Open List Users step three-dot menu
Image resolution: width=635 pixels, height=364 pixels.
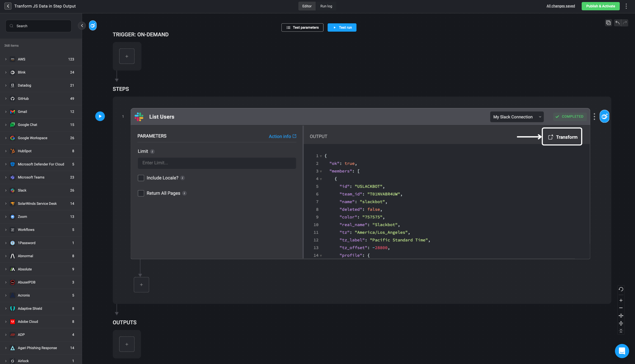(x=594, y=117)
